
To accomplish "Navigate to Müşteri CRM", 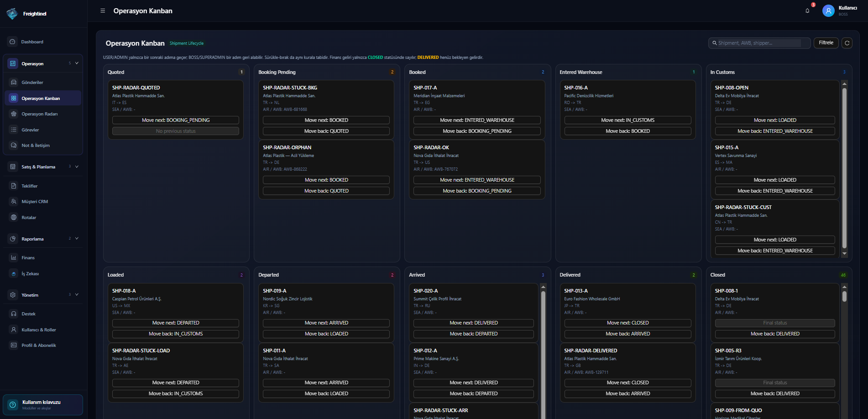I will click(43, 202).
